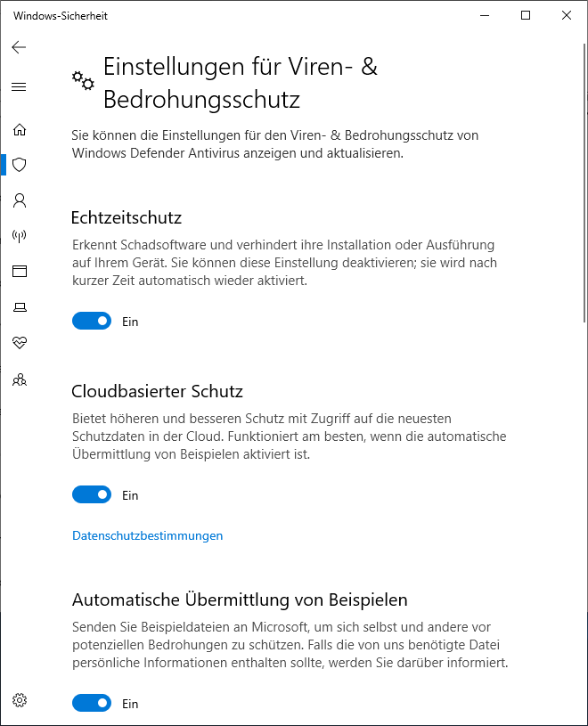Open the app & browser control icon
The image size is (588, 726).
[x=20, y=272]
